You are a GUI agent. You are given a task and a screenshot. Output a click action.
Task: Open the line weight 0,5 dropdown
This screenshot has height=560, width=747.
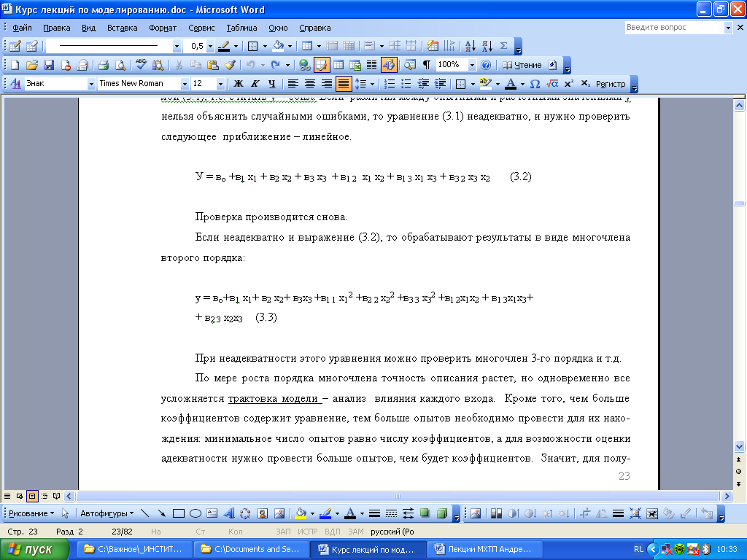210,46
